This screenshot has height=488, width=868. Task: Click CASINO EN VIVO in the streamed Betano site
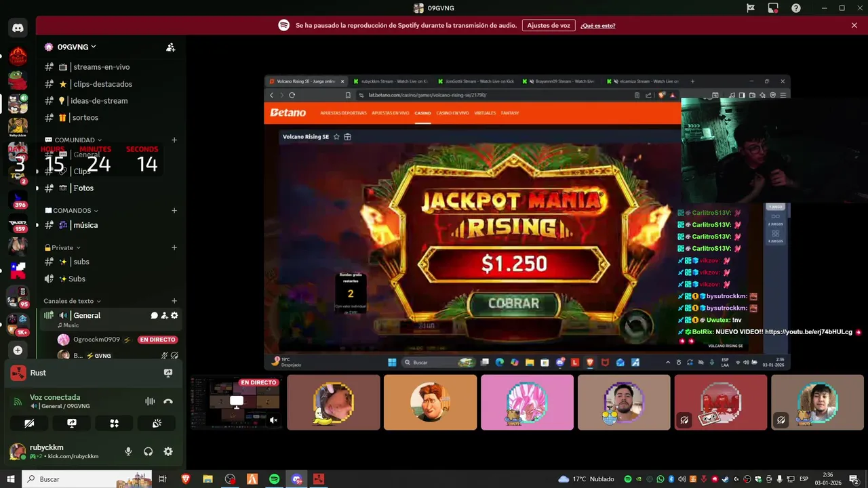pyautogui.click(x=452, y=113)
